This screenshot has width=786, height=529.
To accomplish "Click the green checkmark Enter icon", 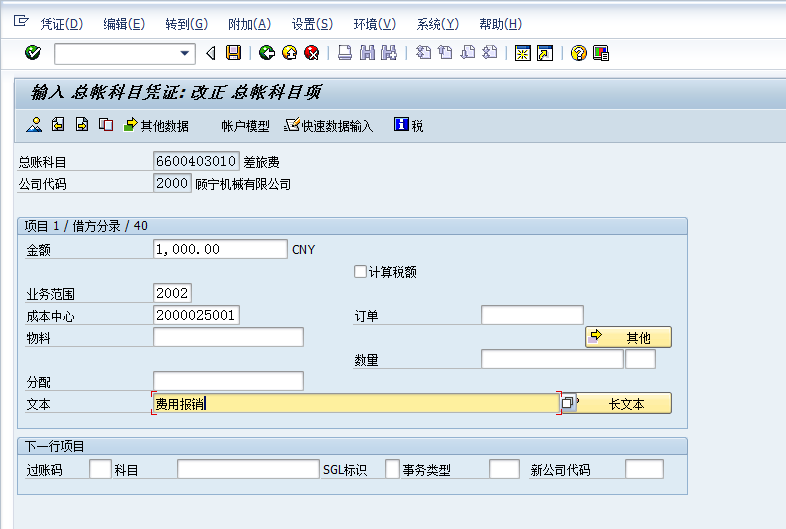I will coord(33,53).
